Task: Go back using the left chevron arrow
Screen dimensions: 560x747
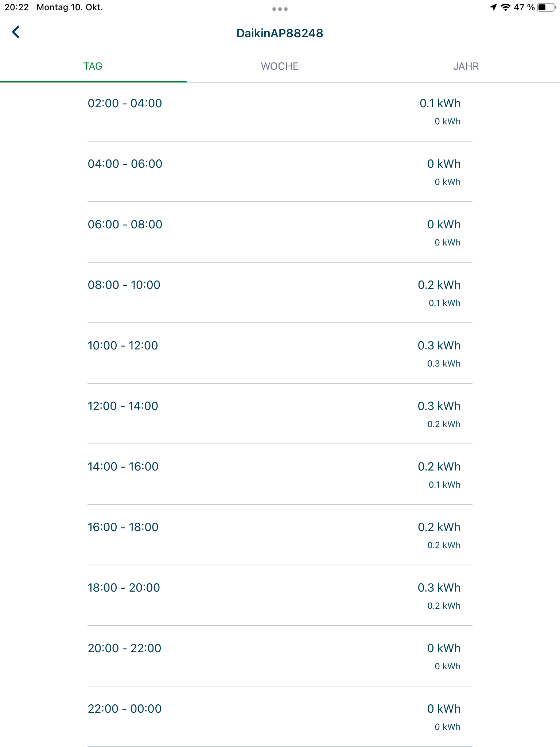Action: coord(16,32)
